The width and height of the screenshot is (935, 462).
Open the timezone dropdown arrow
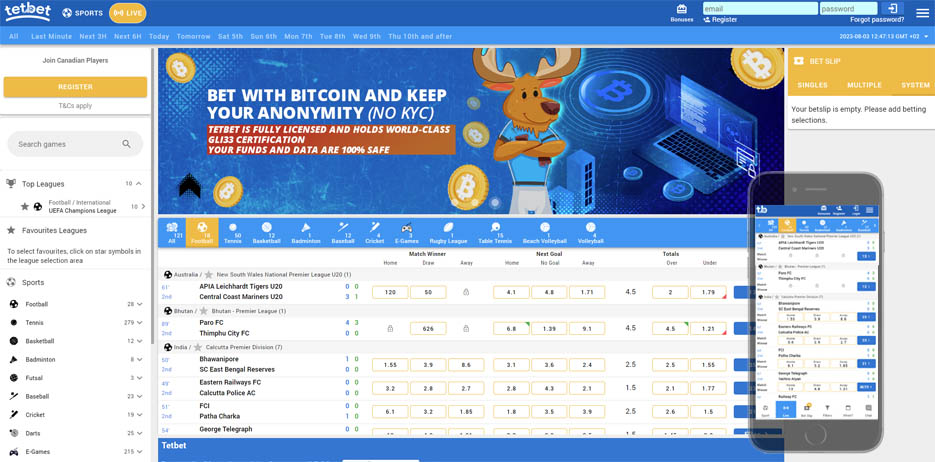(926, 36)
